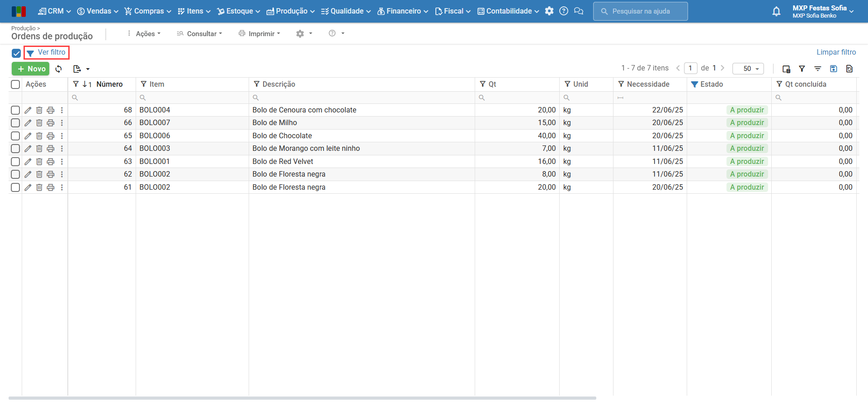Screen dimensions: 868x406
Task: Click the horizontal scrollbar at the grid bottom
Action: point(302,398)
